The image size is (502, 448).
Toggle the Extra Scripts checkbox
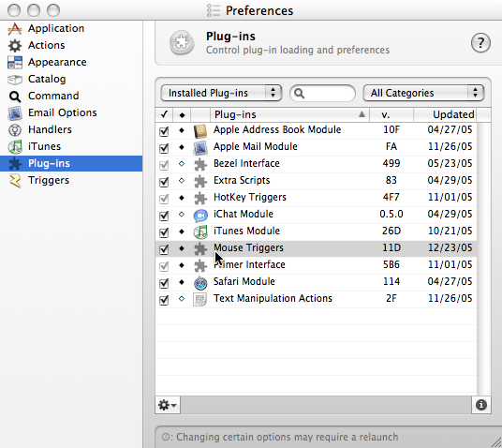(164, 182)
